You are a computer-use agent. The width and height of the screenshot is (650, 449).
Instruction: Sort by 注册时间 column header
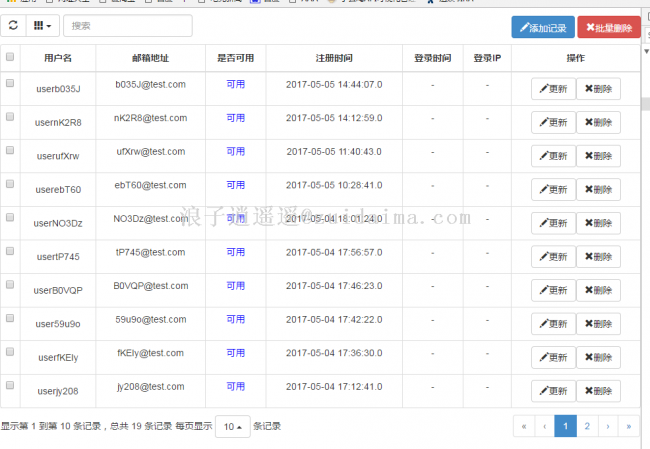(334, 59)
